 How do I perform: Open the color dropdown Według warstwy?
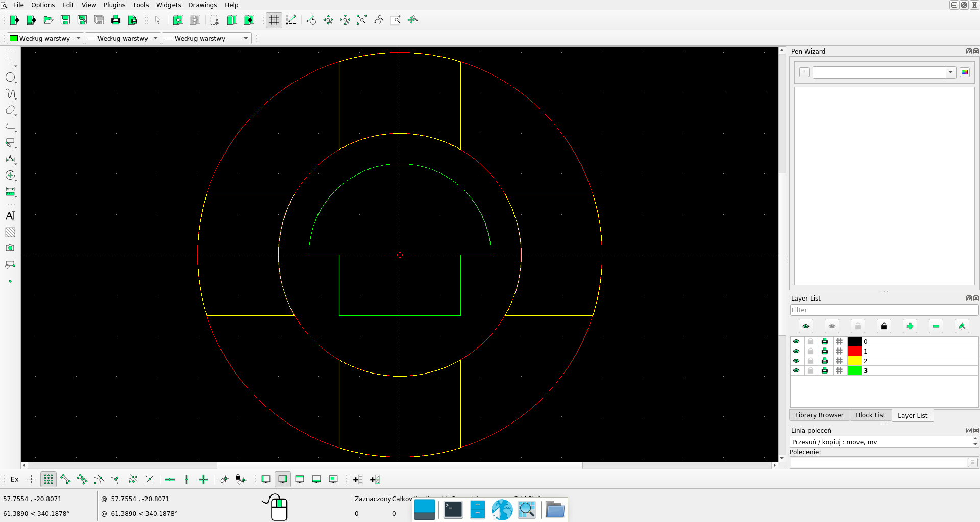[45, 38]
